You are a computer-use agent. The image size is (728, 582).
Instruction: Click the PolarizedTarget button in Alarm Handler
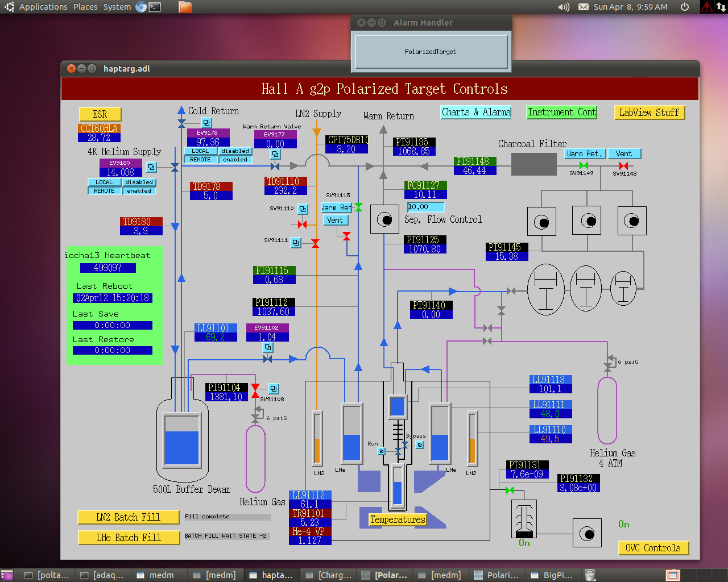click(431, 52)
